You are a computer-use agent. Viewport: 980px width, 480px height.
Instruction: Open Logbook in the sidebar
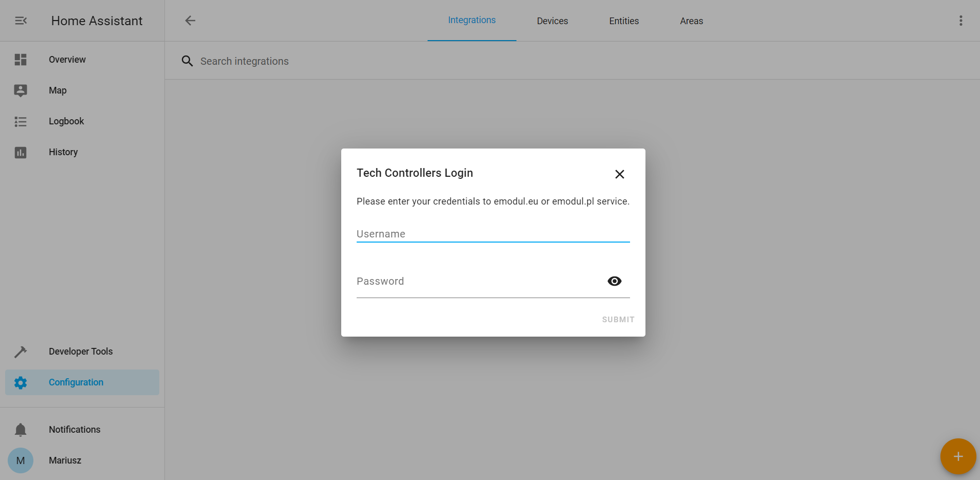coord(82,121)
